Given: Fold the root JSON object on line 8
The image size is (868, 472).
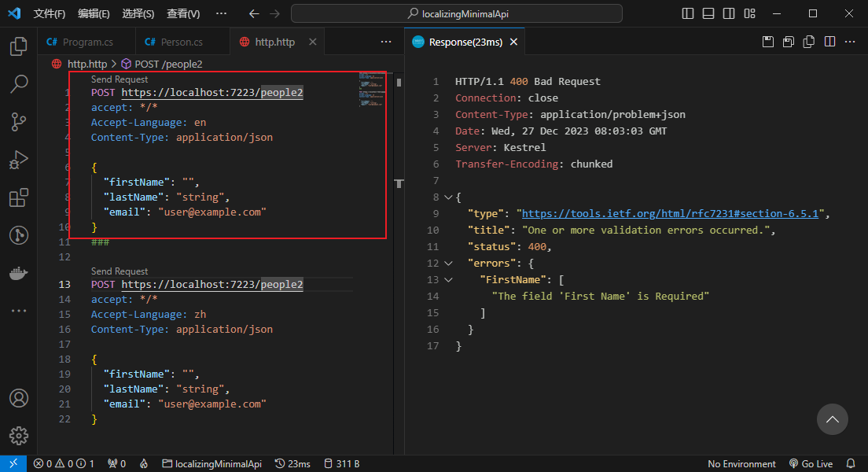Looking at the screenshot, I should click(448, 197).
